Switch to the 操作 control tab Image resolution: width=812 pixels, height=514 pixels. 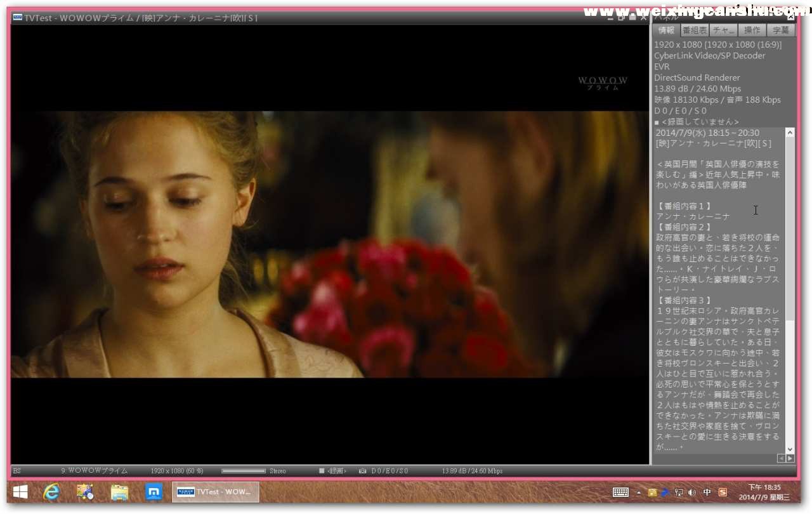click(x=752, y=30)
